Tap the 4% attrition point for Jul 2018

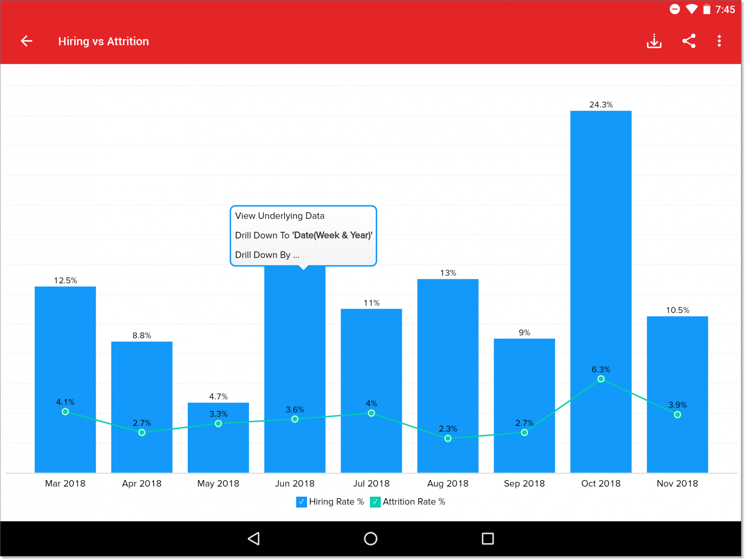371,413
